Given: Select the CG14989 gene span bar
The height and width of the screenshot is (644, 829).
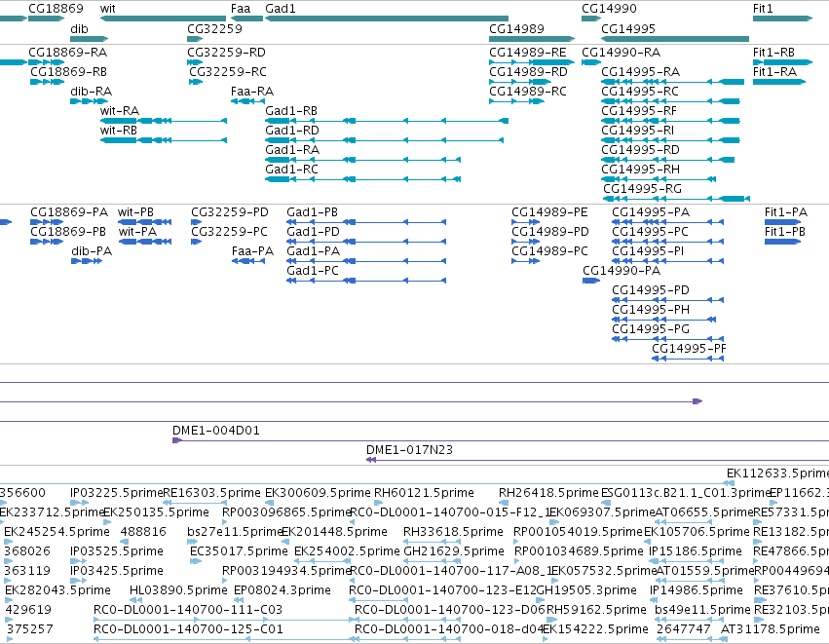Looking at the screenshot, I should pos(532,39).
